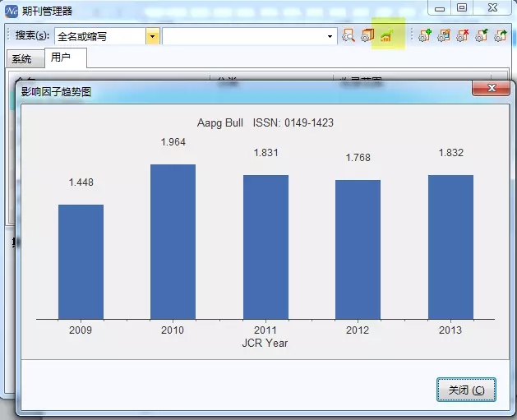This screenshot has height=420, width=517.
Task: Click the value label 1.964
Action: [x=173, y=142]
